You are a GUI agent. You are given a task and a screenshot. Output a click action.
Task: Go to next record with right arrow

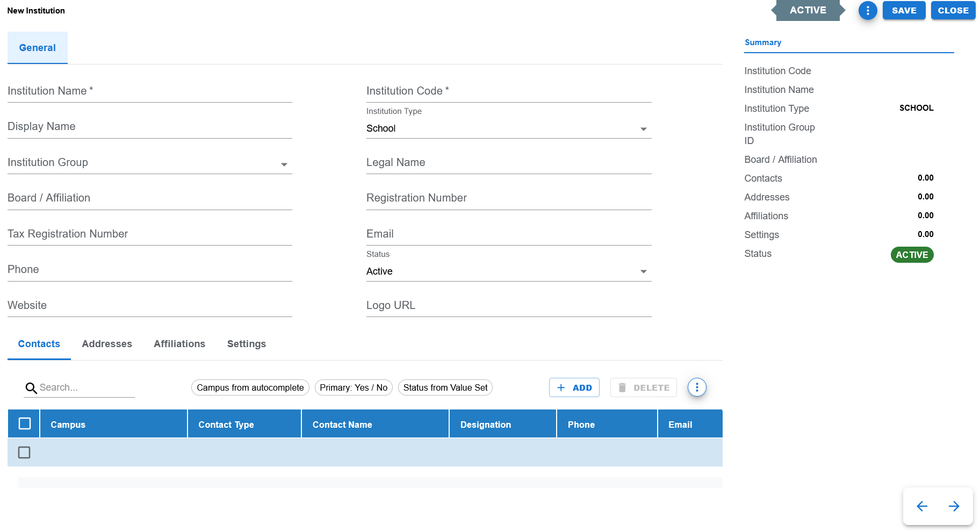pyautogui.click(x=954, y=506)
